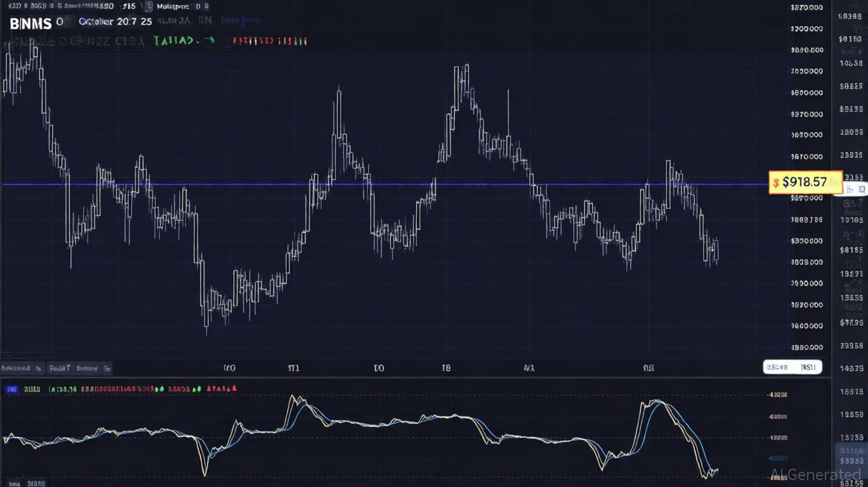This screenshot has width=868, height=487.
Task: Click the blue horizontal price line on the chart
Action: [x=381, y=185]
